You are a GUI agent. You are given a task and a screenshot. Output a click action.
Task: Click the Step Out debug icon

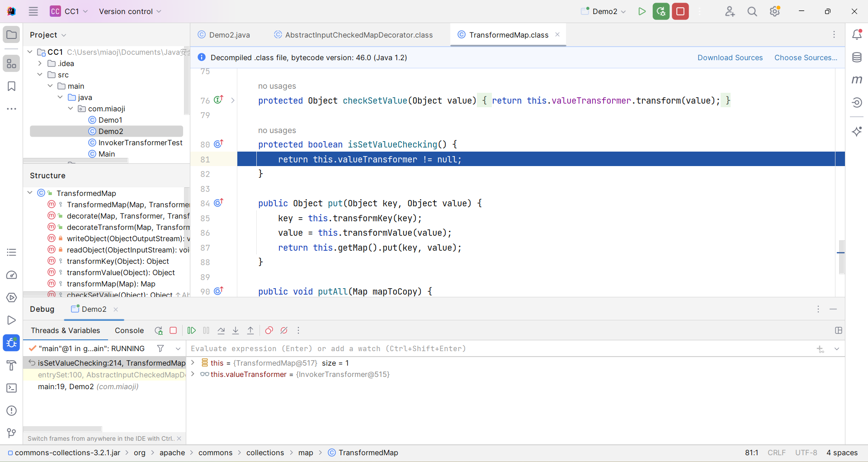(x=250, y=331)
